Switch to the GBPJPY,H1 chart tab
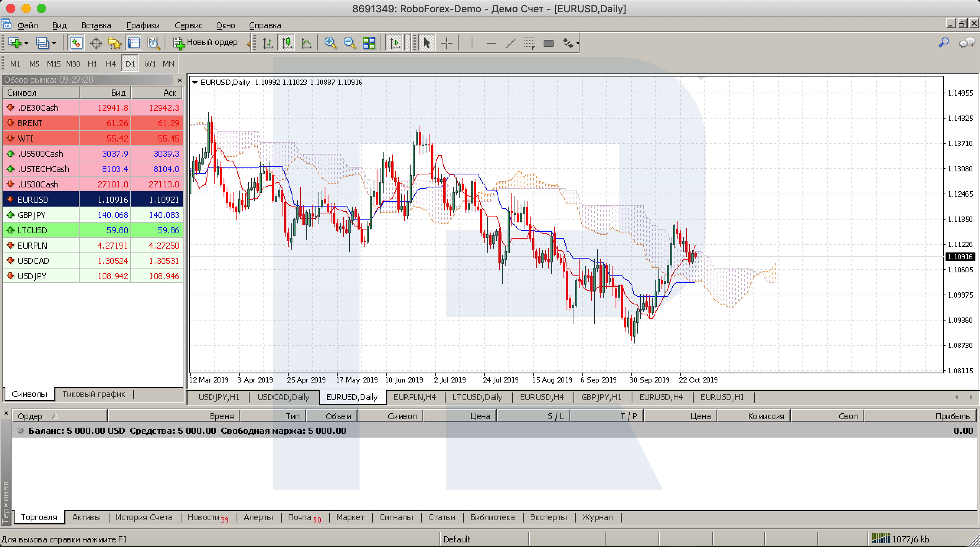 [x=601, y=397]
